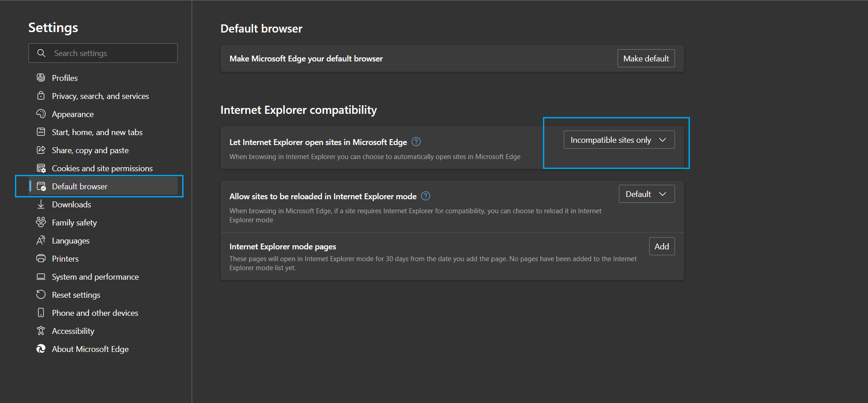Click the Make default button
The image size is (868, 403).
(646, 58)
